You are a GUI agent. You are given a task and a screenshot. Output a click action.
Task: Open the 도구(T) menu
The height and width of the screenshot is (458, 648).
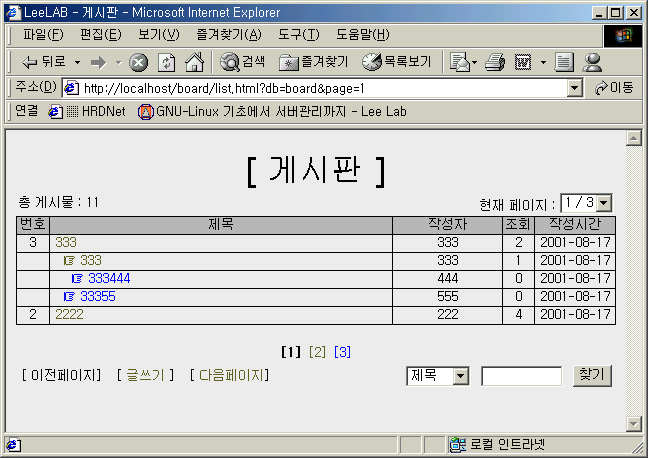coord(297,35)
